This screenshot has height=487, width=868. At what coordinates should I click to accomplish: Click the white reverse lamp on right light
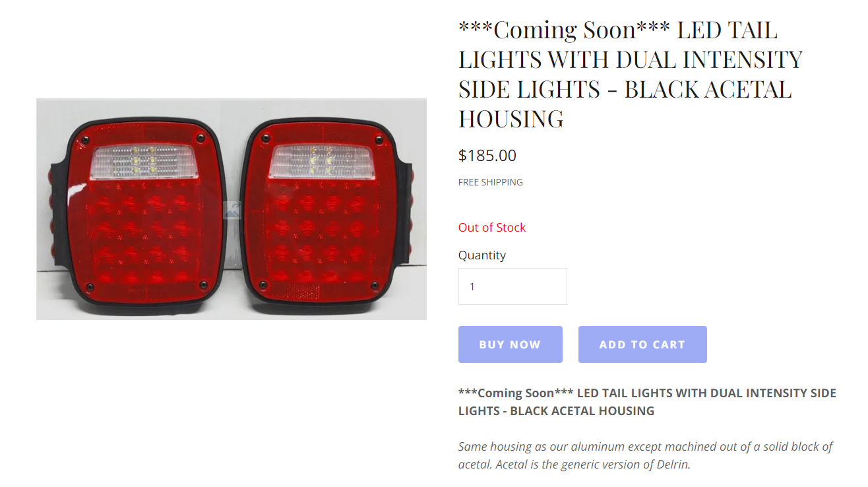click(323, 162)
